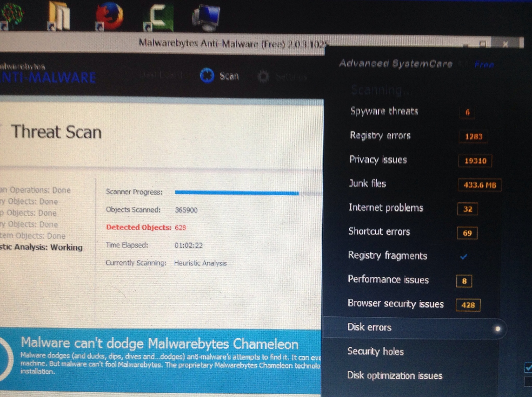Click the Malwarebytes ANTI-MALWARE logo
Screen dimensions: 532x397
tap(48, 73)
